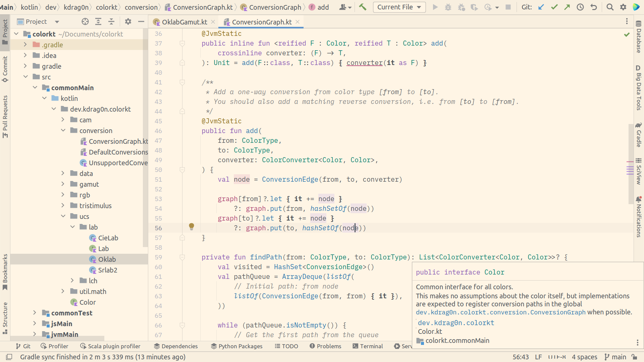Open the Terminal tool window tab
Image resolution: width=644 pixels, height=362 pixels.
(368, 346)
